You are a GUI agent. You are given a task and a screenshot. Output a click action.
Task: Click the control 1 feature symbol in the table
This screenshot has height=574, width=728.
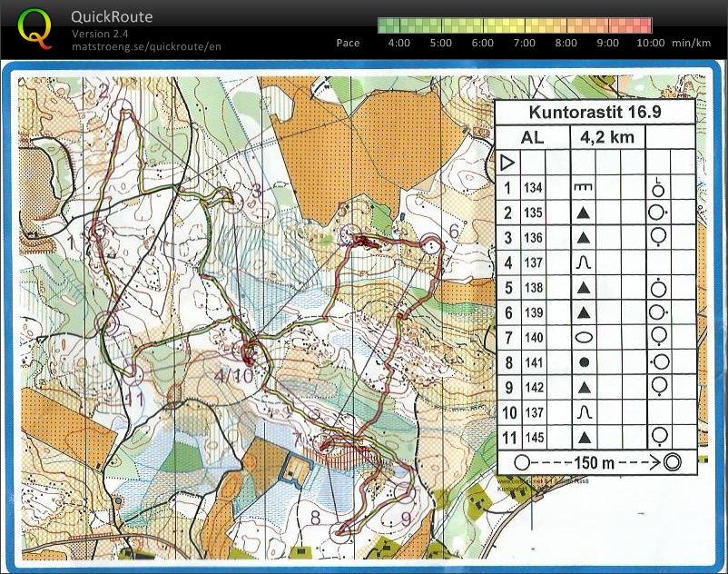pos(583,189)
